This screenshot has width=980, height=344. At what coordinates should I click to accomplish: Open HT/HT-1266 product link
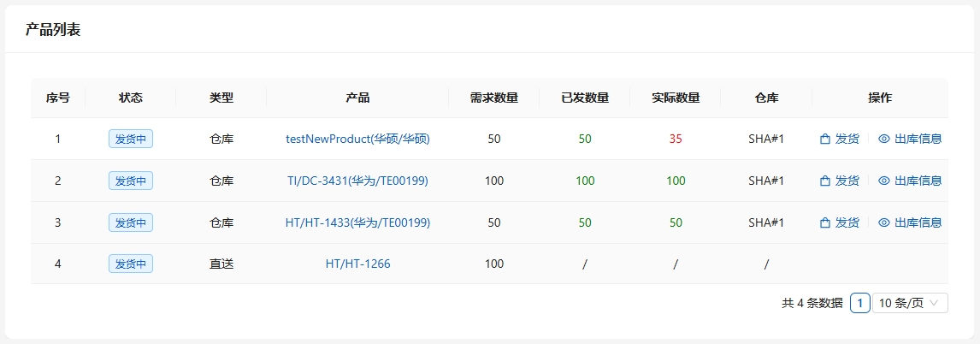(357, 264)
